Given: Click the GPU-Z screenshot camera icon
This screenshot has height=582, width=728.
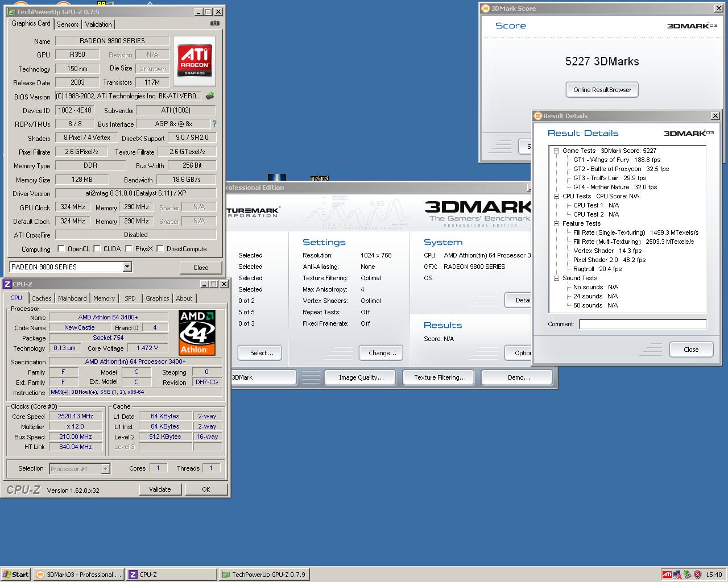Looking at the screenshot, I should (x=214, y=23).
